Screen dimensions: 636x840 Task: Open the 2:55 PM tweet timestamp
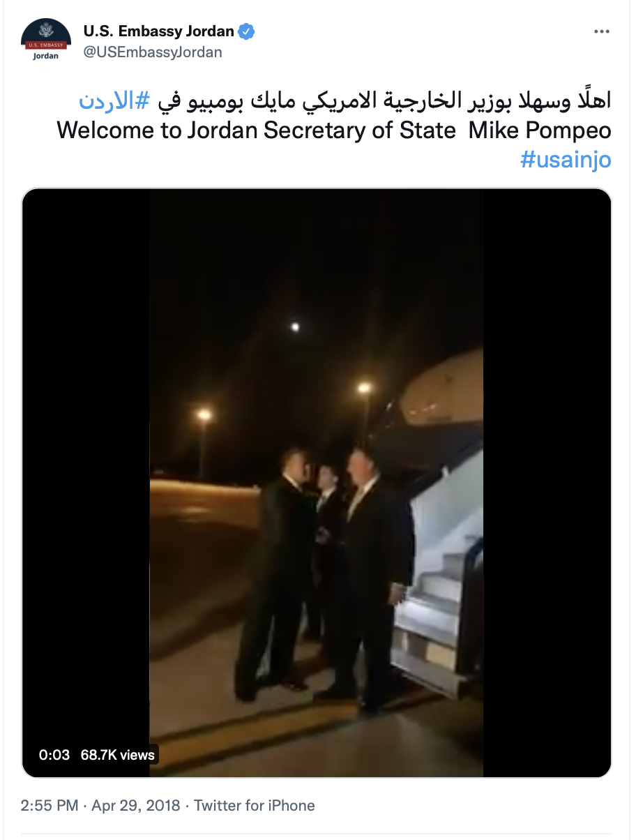(50, 806)
